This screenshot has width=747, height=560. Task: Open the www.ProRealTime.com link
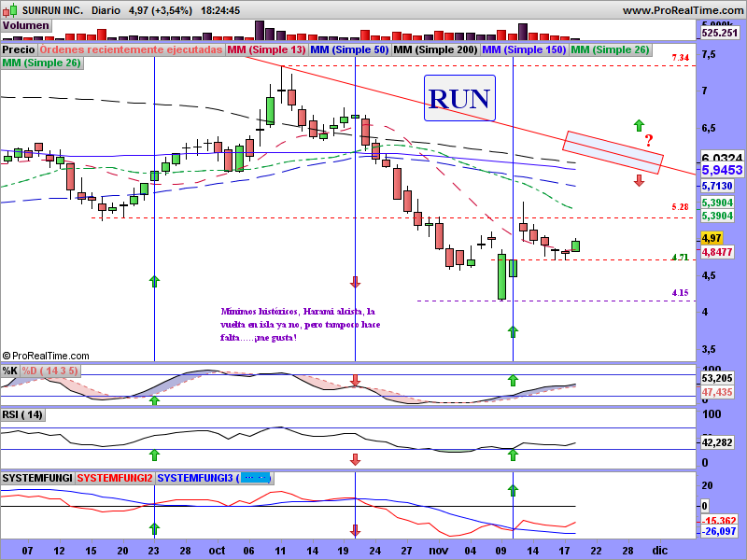683,10
